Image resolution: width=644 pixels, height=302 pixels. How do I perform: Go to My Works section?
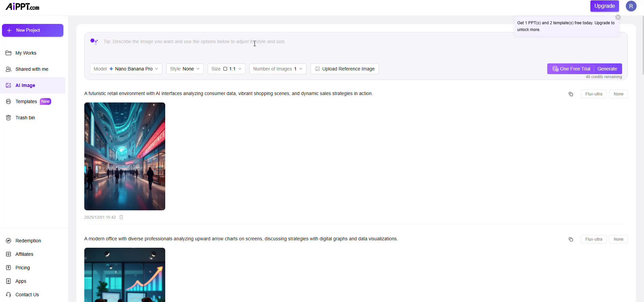click(26, 53)
